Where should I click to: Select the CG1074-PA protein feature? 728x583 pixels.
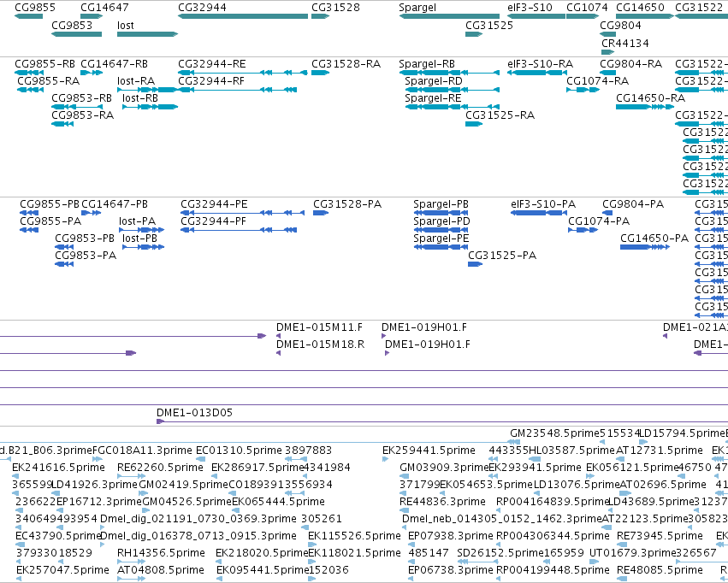(583, 230)
